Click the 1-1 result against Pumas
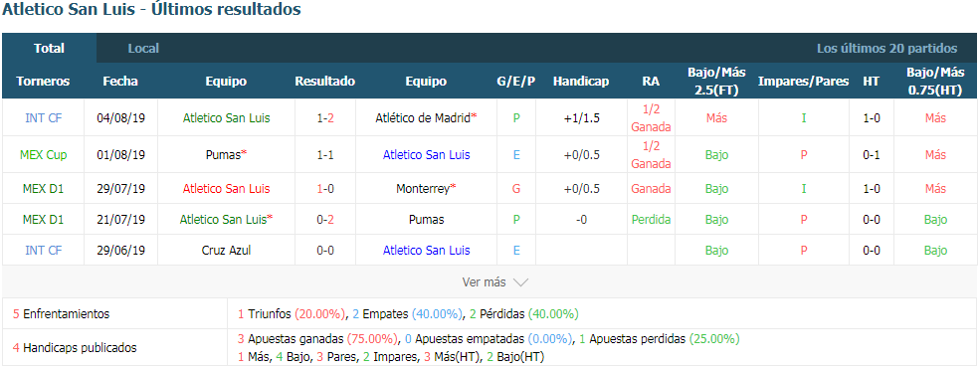 click(x=325, y=154)
